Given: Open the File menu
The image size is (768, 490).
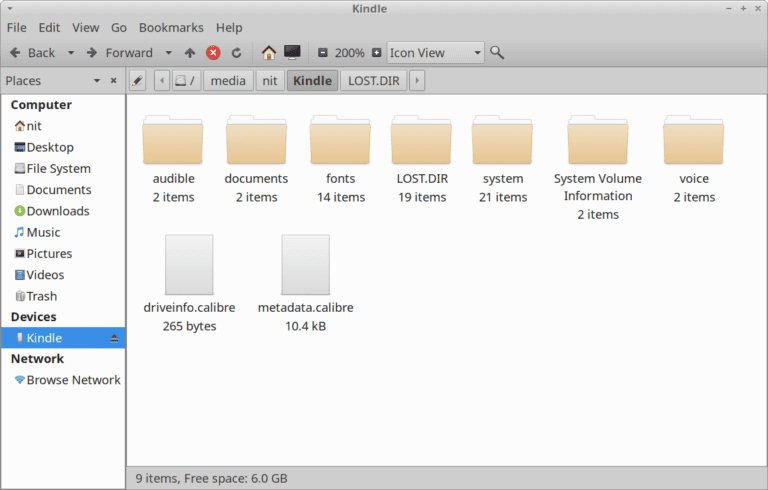Looking at the screenshot, I should [17, 27].
